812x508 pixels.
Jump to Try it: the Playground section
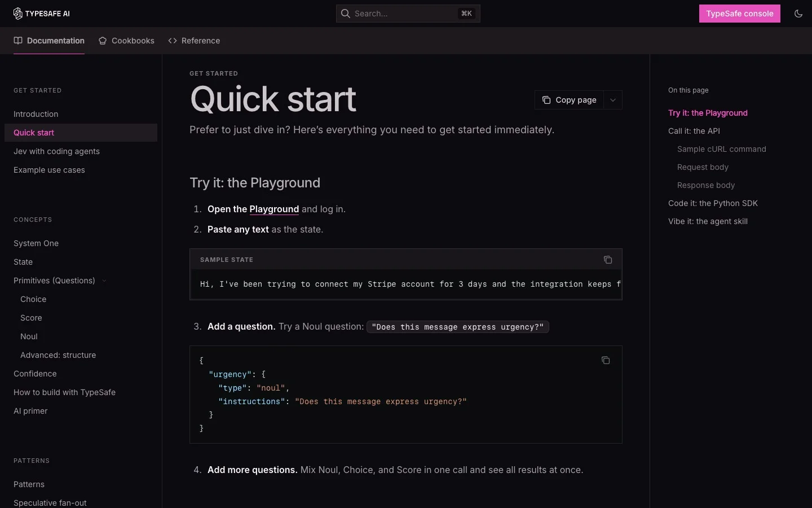pos(708,113)
